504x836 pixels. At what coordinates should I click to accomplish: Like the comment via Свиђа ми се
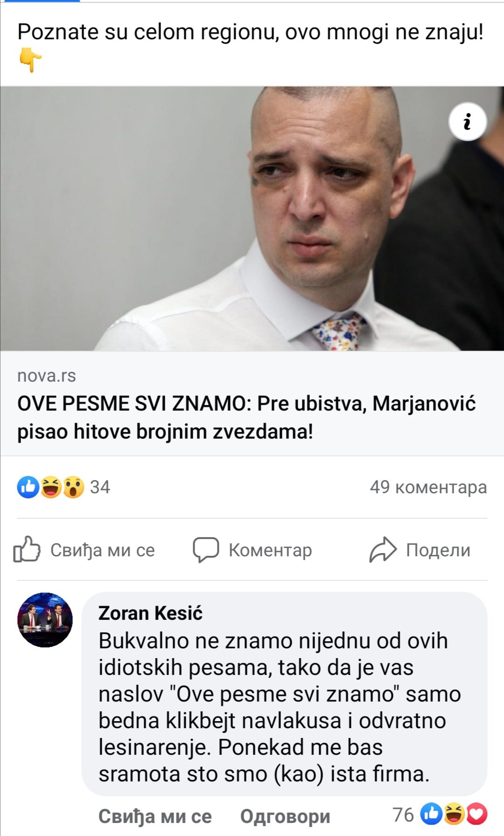[155, 816]
